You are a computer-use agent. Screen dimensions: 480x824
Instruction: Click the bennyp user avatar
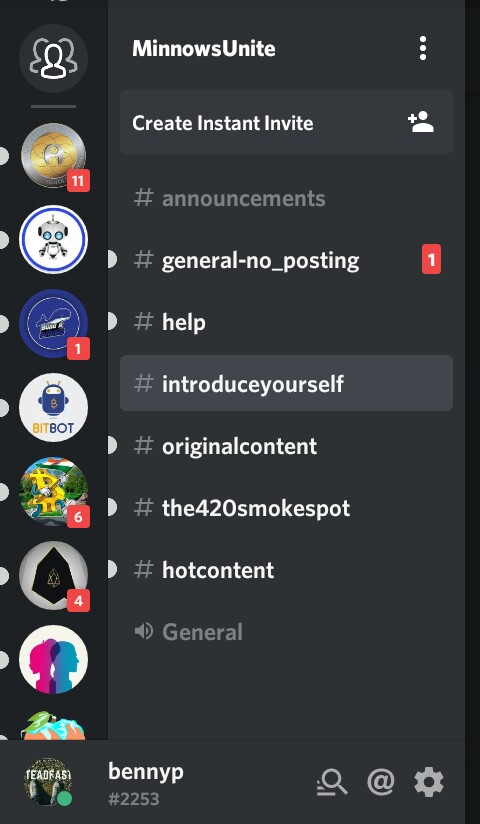pos(48,781)
